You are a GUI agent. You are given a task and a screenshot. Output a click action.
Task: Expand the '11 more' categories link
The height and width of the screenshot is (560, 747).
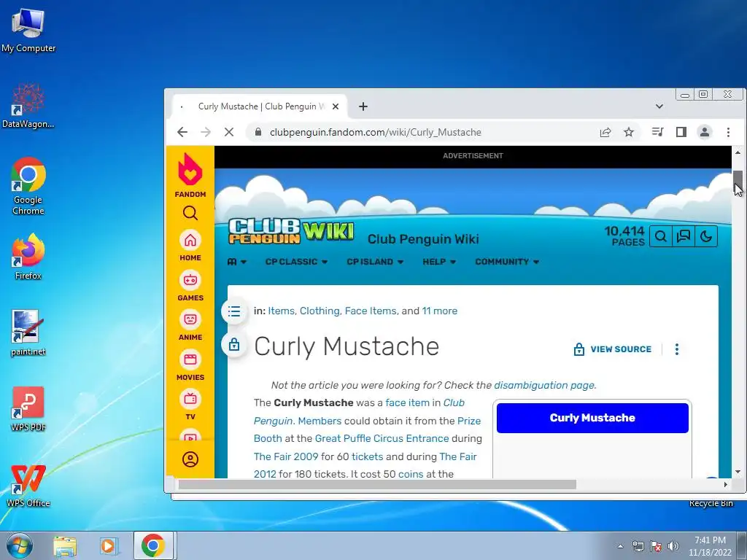(x=439, y=311)
